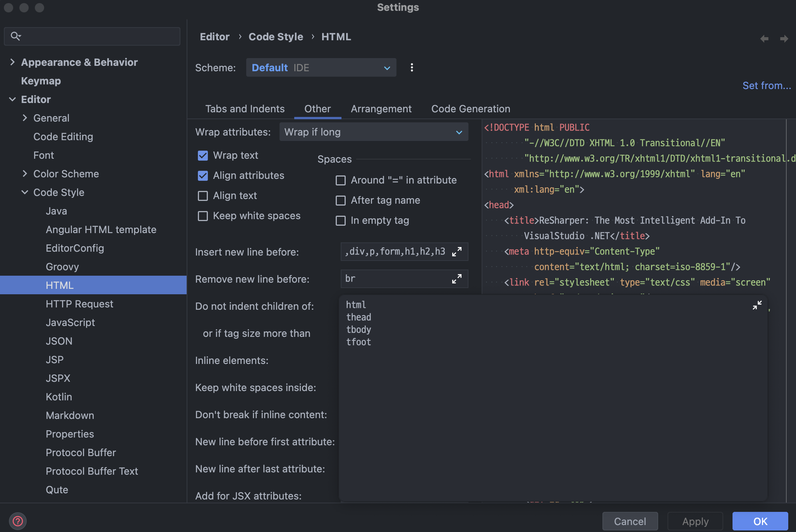This screenshot has height=532, width=796.
Task: Click the back navigation arrow
Action: [x=764, y=39]
